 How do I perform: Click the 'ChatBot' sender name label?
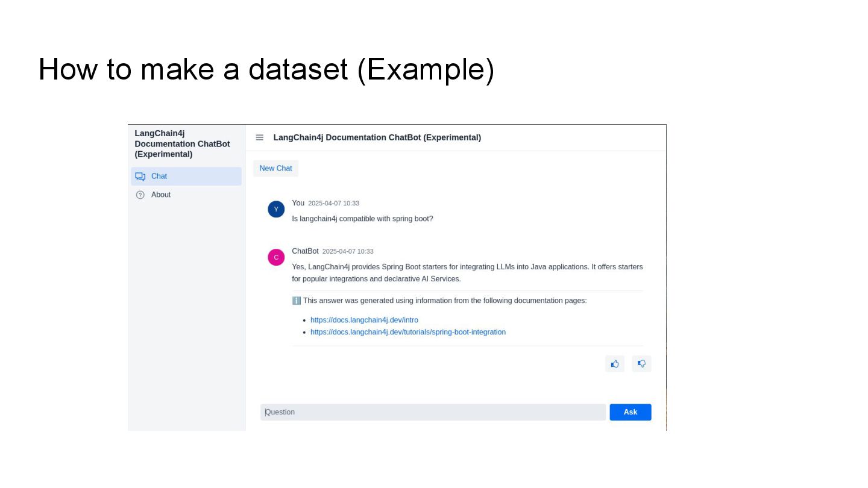tap(305, 251)
